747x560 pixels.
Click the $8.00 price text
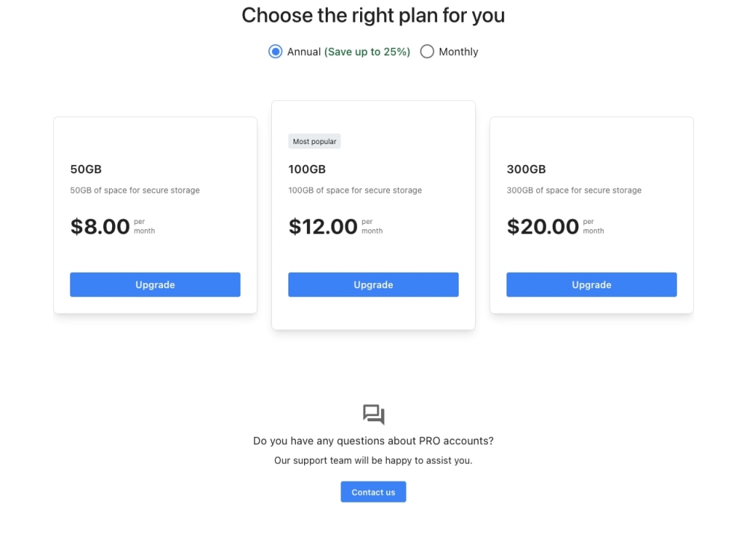coord(99,226)
